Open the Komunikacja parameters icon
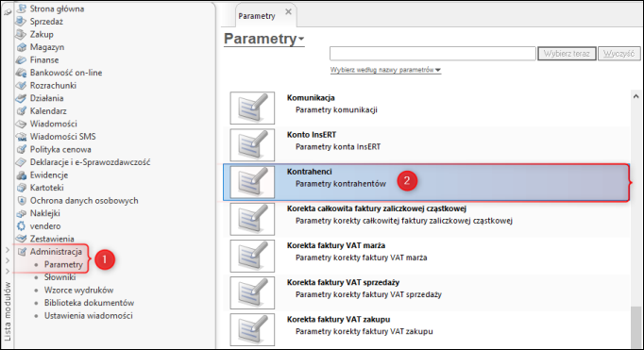This screenshot has height=350, width=644. click(x=252, y=108)
